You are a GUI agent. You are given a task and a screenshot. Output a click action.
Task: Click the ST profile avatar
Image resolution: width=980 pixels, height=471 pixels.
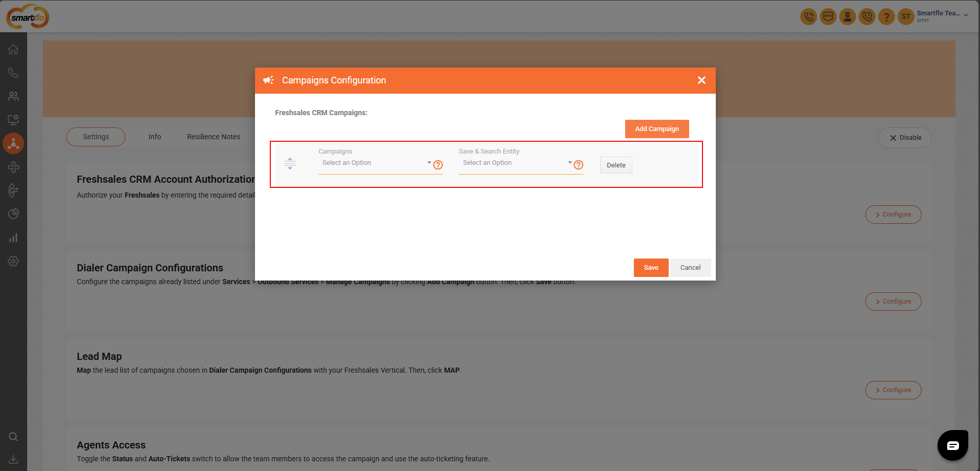tap(906, 16)
